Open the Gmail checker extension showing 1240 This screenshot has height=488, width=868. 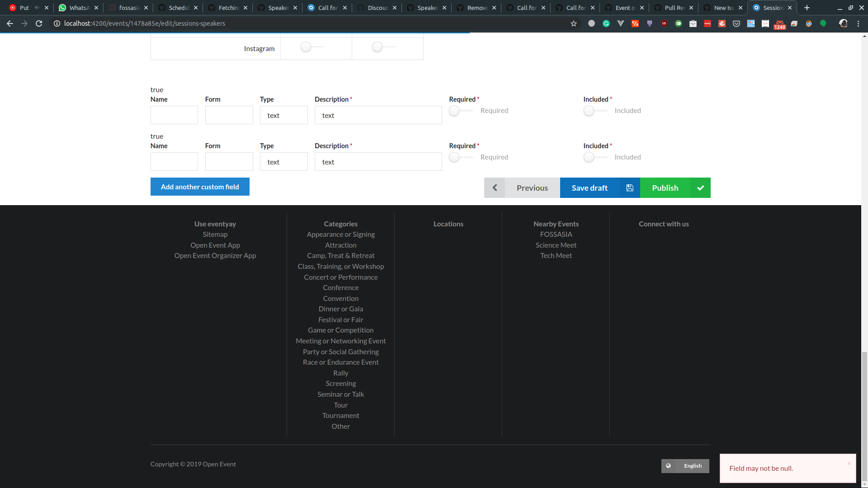[x=780, y=24]
